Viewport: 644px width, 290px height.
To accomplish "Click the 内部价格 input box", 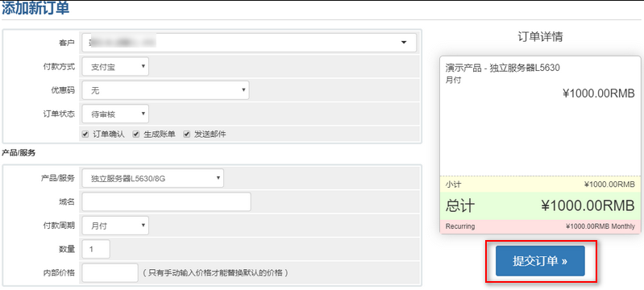I will pyautogui.click(x=110, y=273).
